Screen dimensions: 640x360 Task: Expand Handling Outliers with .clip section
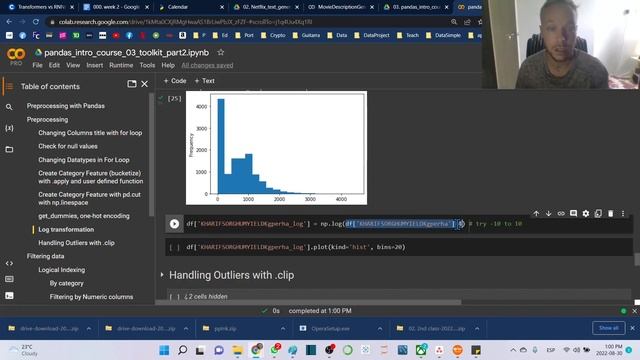tap(162, 275)
